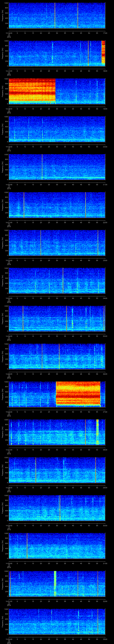114x644 pixels.
Task: Click the '17:00' end time label
Action: 105,33
